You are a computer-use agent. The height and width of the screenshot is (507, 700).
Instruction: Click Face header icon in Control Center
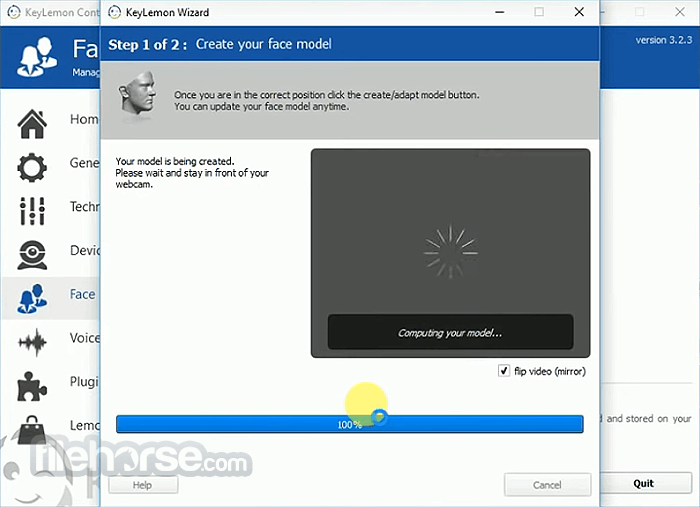click(37, 57)
